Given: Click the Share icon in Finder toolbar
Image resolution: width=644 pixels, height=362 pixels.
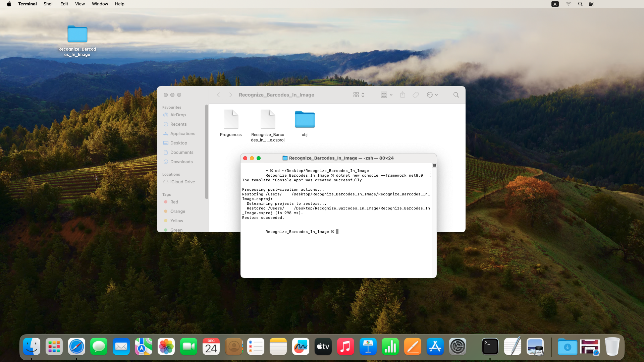Looking at the screenshot, I should click(402, 95).
